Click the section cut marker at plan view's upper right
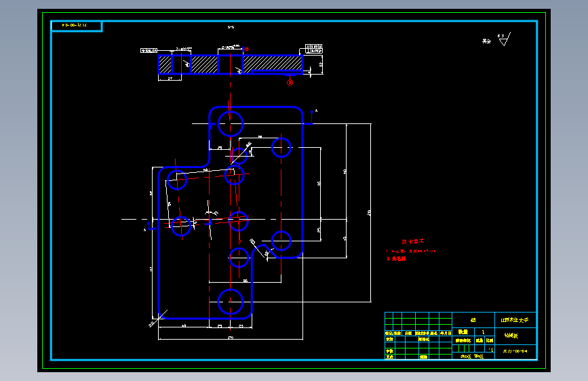Screen dimensions: 588x381 (311, 117)
